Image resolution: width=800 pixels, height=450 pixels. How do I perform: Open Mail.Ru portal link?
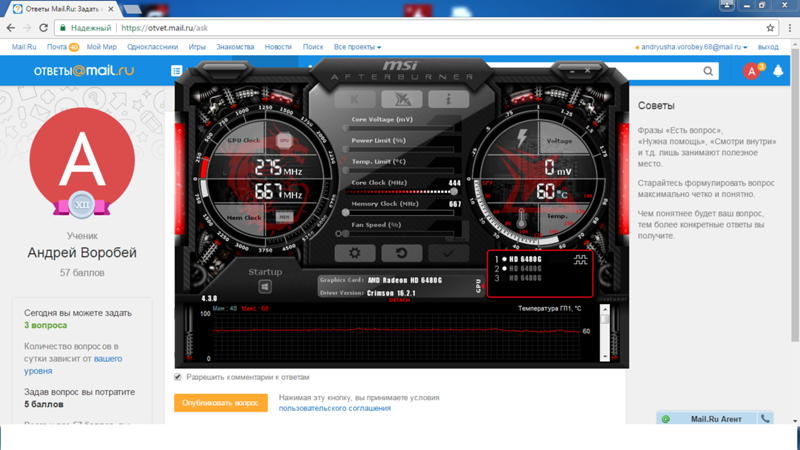(x=24, y=47)
